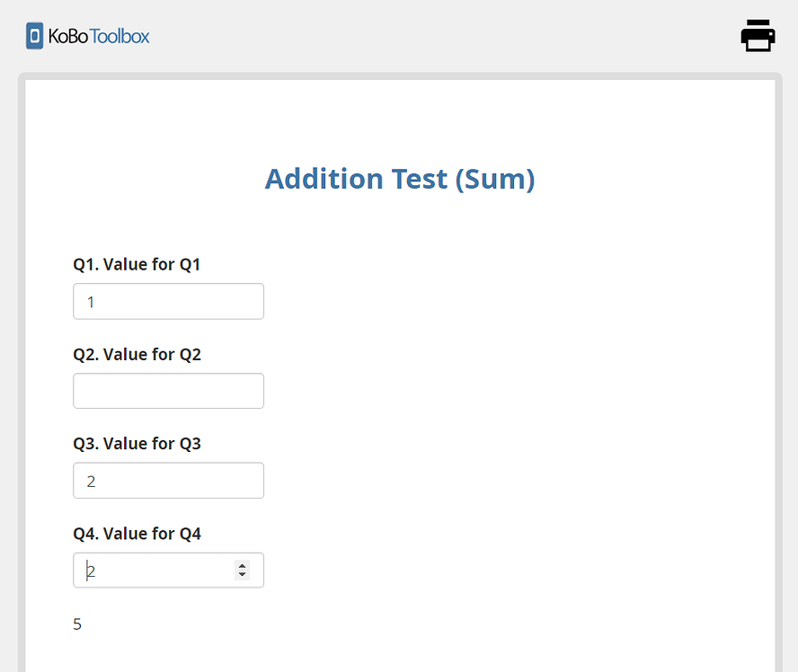Focus the Q3 input containing value 2
This screenshot has width=798, height=672.
[168, 480]
